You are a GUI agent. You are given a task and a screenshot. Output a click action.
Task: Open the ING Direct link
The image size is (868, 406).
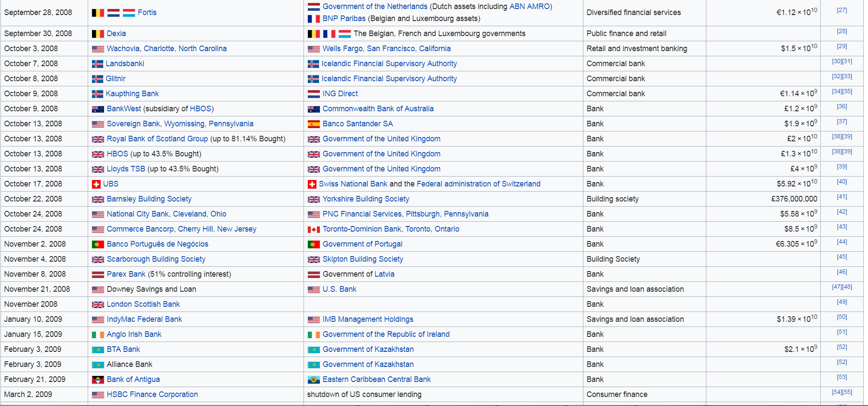pos(340,94)
